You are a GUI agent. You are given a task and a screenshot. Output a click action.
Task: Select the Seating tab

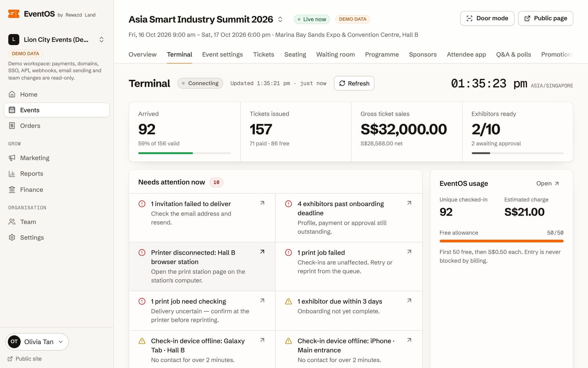[295, 54]
